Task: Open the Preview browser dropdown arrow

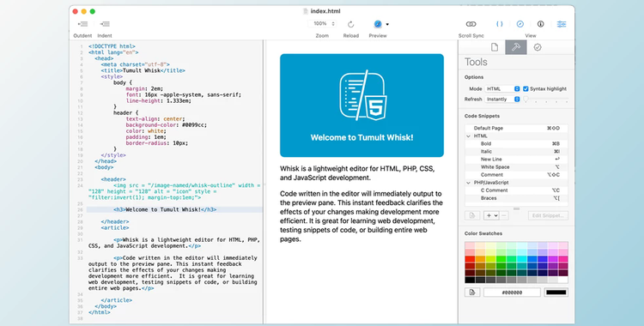Action: (387, 24)
